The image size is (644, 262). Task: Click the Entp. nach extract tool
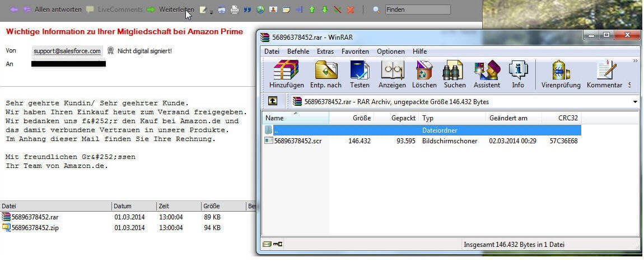click(x=326, y=74)
